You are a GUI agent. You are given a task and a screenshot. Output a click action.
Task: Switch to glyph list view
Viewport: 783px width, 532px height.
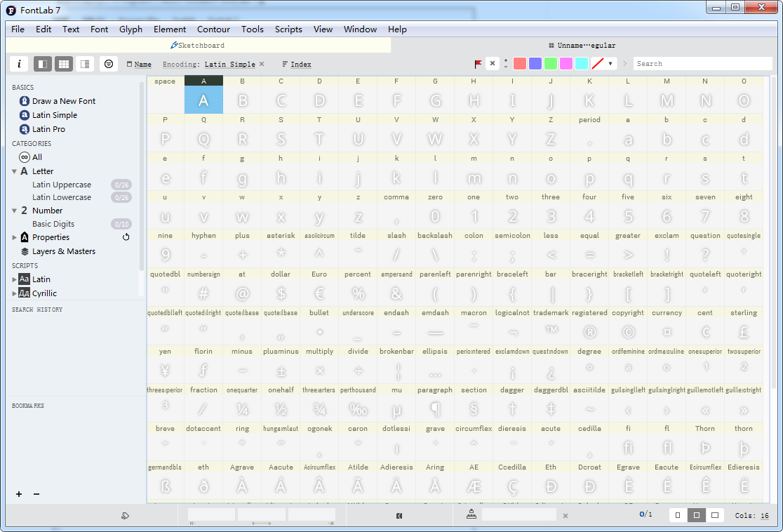(x=85, y=64)
